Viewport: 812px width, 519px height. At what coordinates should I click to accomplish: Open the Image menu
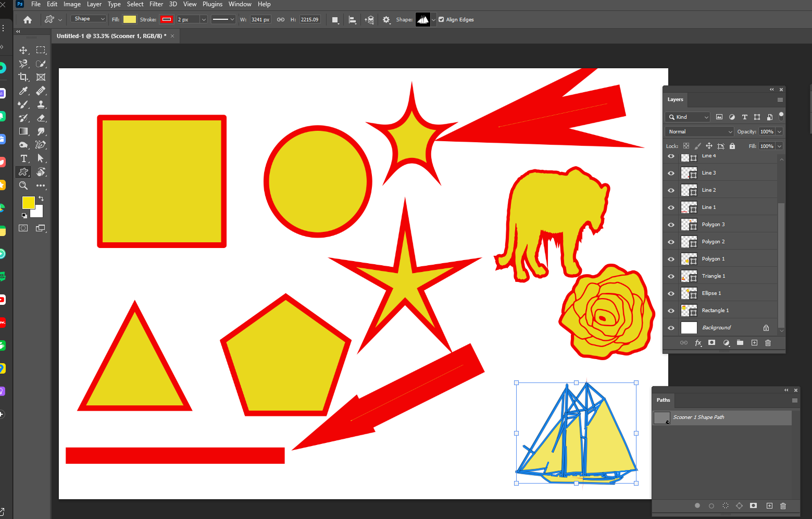(72, 4)
